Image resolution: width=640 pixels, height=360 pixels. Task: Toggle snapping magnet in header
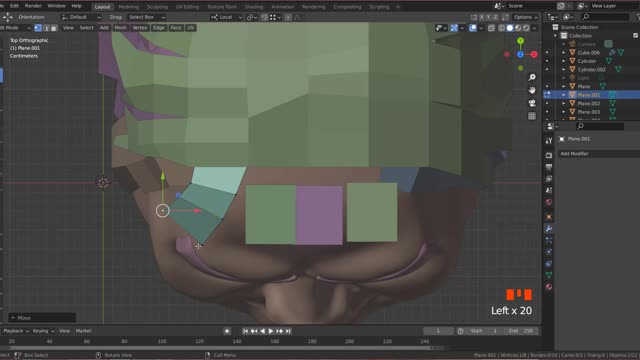pyautogui.click(x=264, y=17)
